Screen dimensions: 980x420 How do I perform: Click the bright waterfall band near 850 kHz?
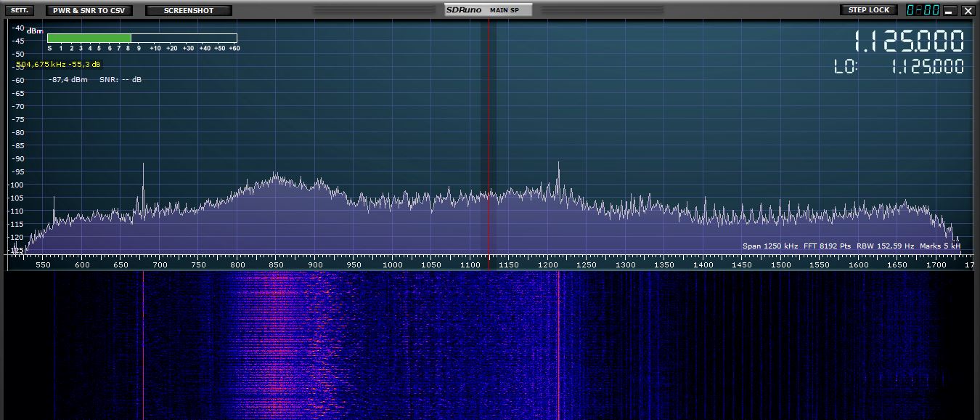279,346
